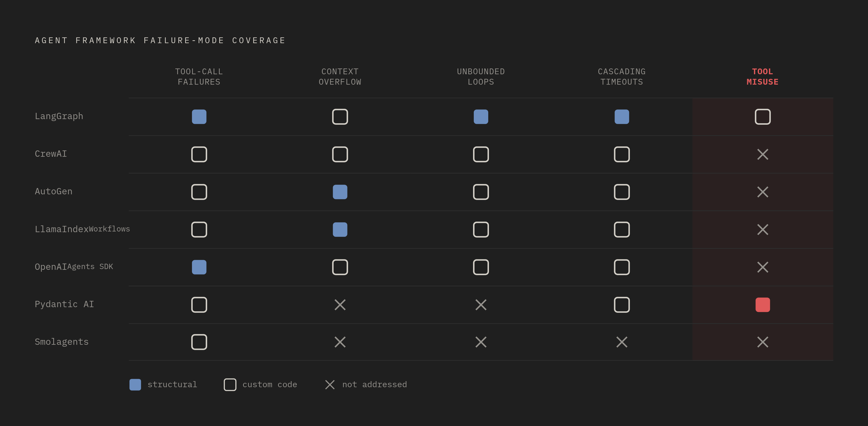Click the red Tool Misuse column header
Image resolution: width=868 pixels, height=426 pixels.
click(763, 77)
